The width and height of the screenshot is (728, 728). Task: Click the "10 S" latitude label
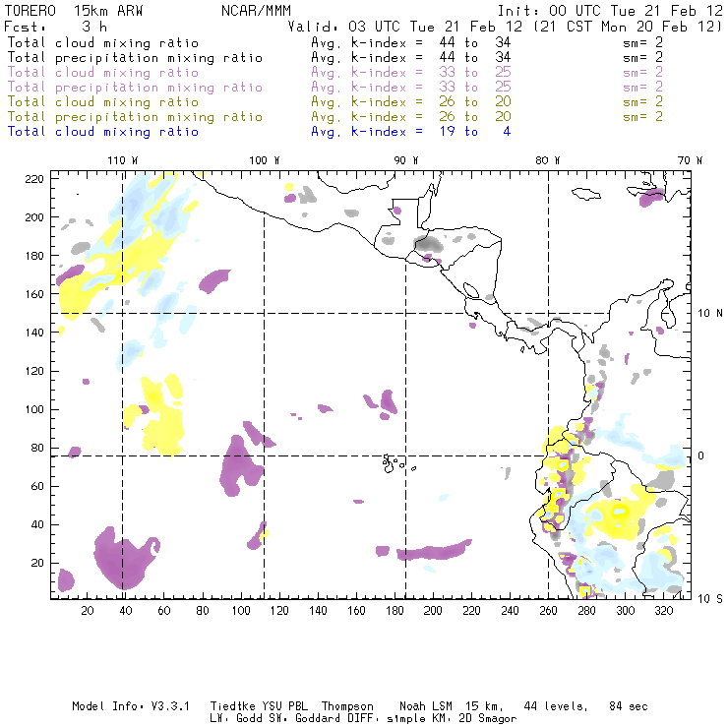710,599
